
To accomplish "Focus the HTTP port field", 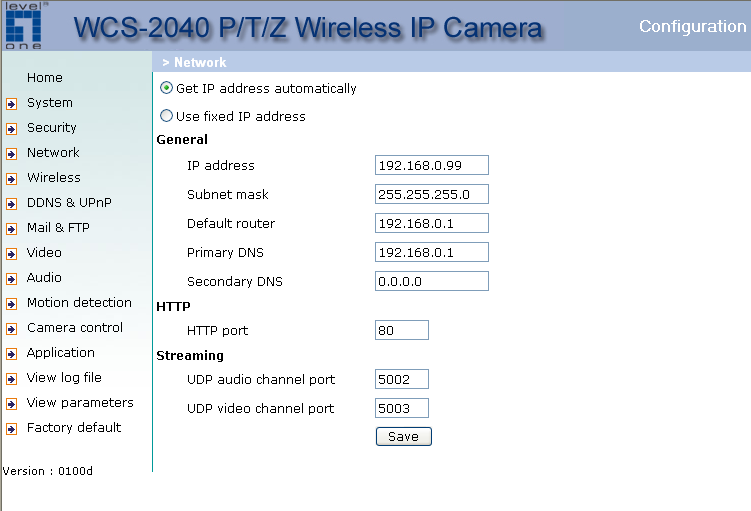I will point(401,330).
